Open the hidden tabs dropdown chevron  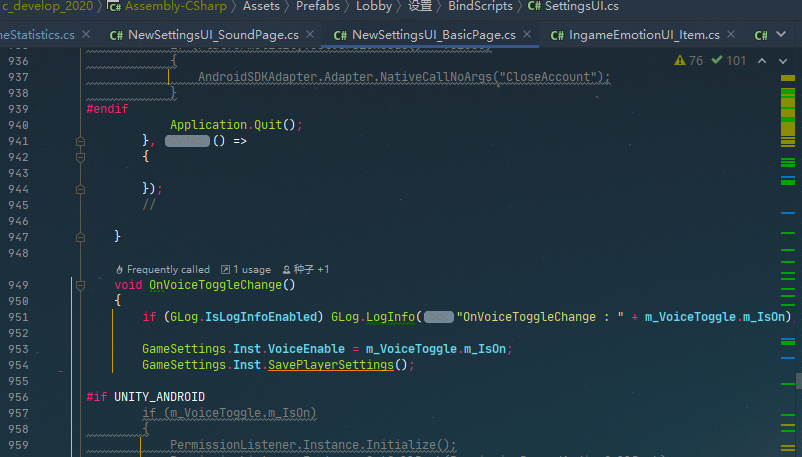tap(782, 35)
